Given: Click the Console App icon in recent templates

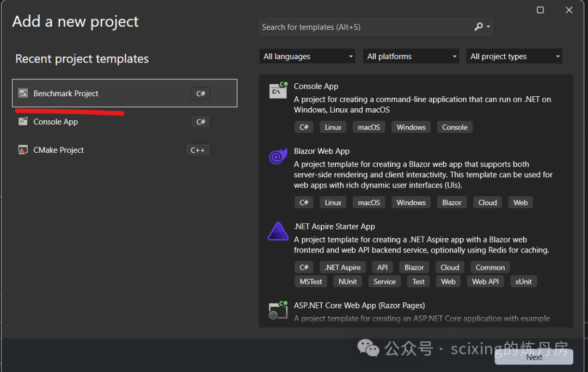Looking at the screenshot, I should tap(23, 121).
